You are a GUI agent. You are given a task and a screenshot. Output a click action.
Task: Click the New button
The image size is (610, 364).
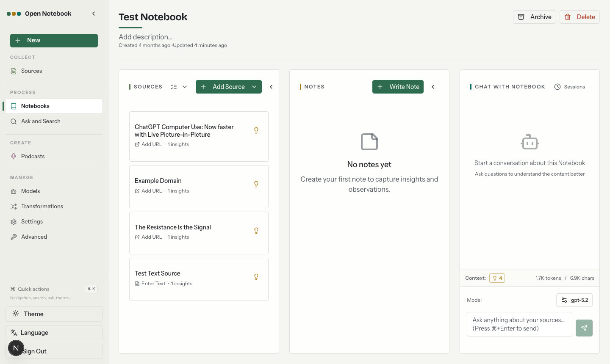54,41
